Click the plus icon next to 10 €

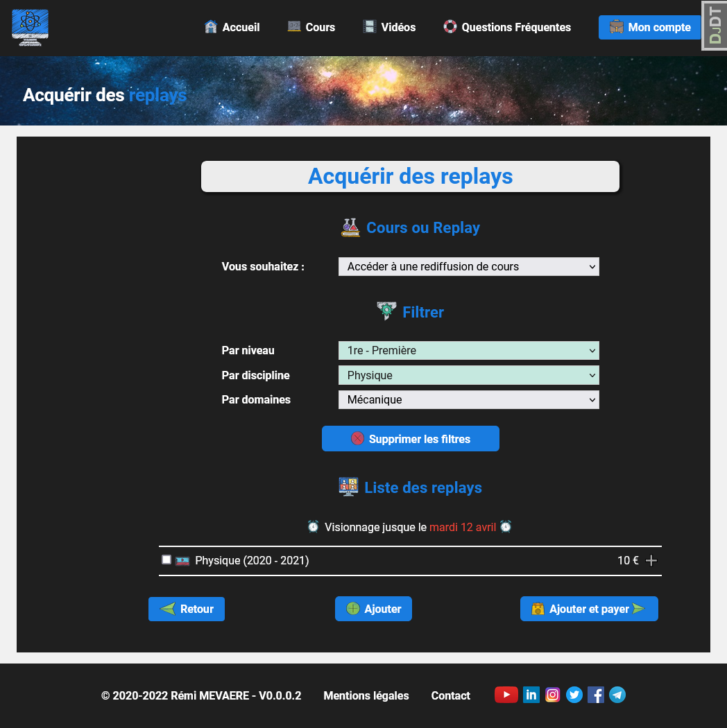click(x=651, y=561)
